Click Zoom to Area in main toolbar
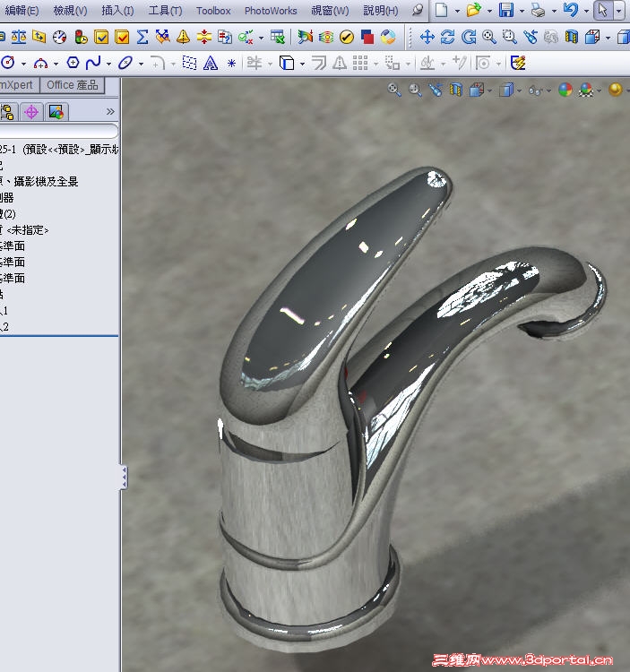The height and width of the screenshot is (672, 630). pos(510,38)
